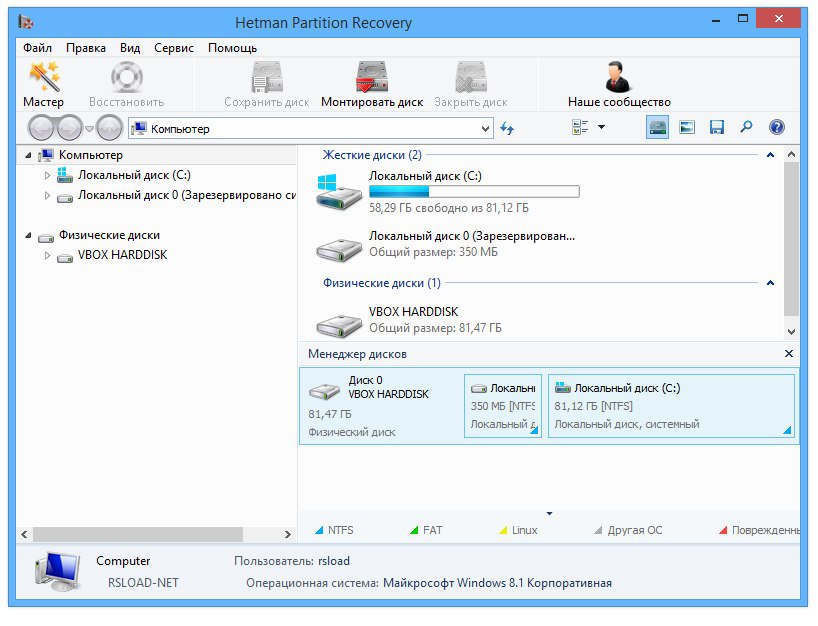818x626 pixels.
Task: Select the 350 МБ NTFS partition block
Action: [x=503, y=406]
